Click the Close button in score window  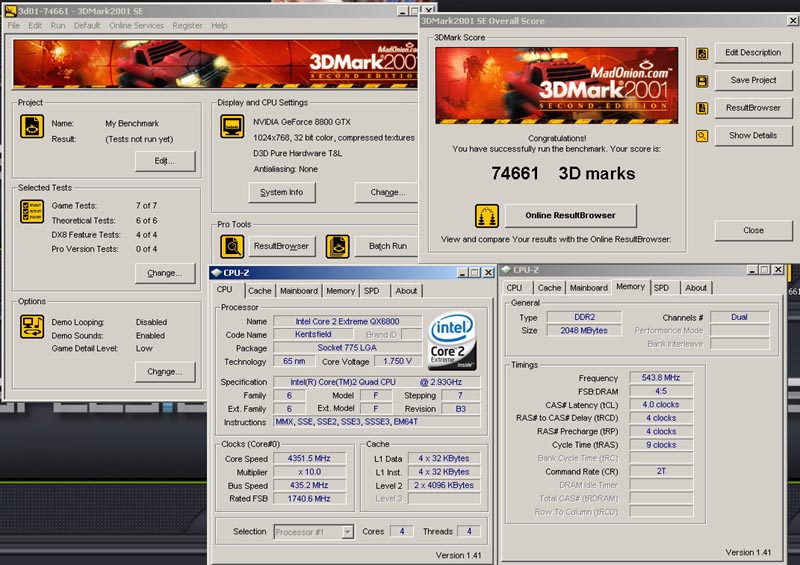tap(753, 230)
